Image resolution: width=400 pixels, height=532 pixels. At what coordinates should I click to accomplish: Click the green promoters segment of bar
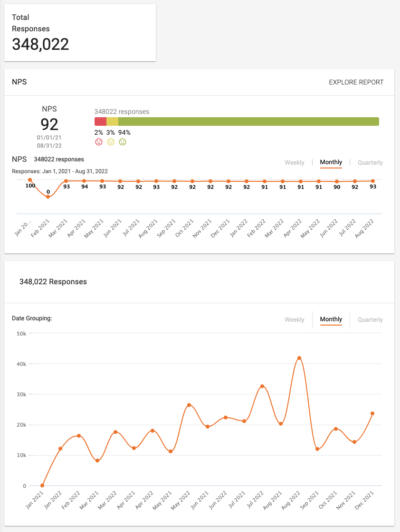click(x=248, y=121)
